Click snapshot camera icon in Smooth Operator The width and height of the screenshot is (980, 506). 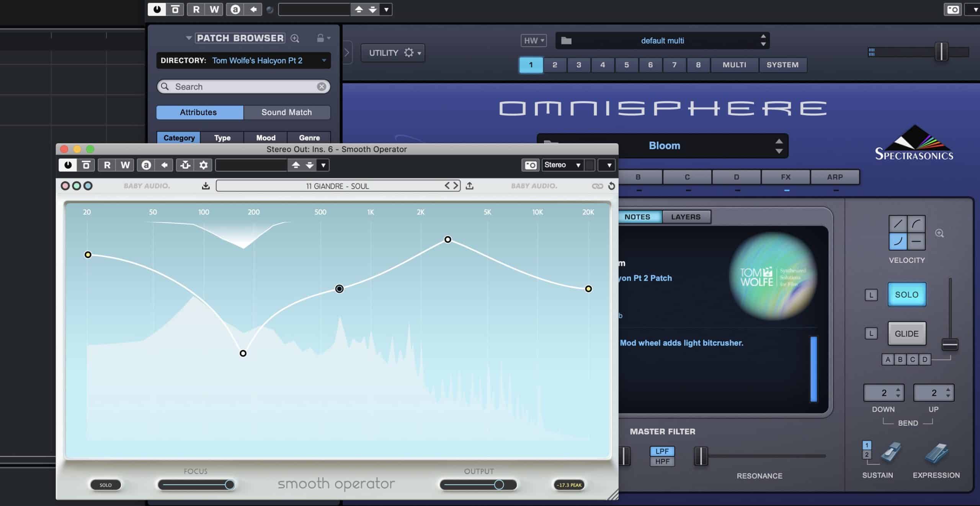[x=530, y=165]
